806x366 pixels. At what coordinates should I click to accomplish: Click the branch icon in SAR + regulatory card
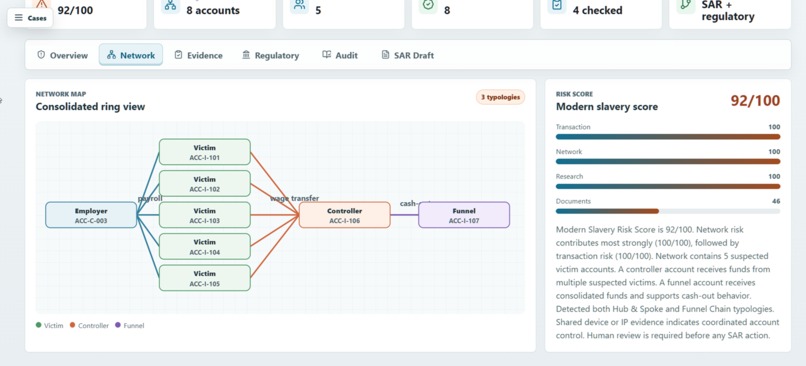pyautogui.click(x=686, y=6)
